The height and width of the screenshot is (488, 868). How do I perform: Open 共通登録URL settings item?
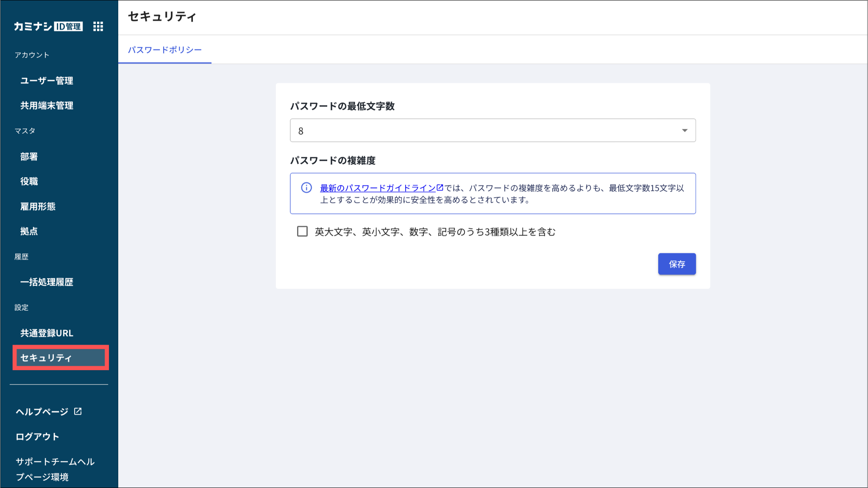[x=47, y=333]
